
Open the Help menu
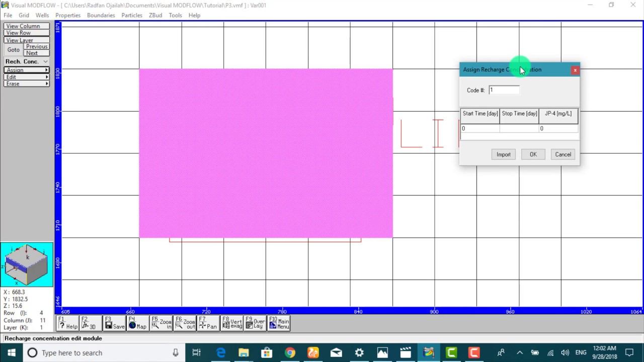(x=194, y=15)
